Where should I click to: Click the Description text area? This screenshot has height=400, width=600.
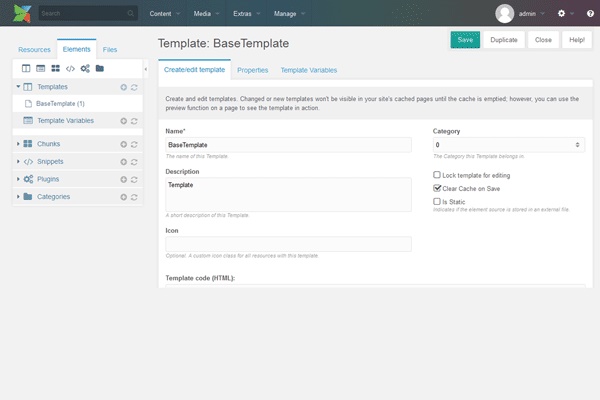tap(289, 194)
